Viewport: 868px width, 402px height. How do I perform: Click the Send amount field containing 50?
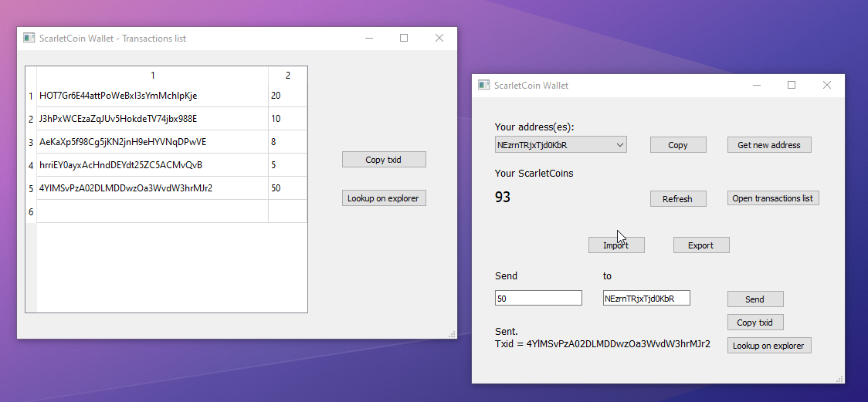(x=538, y=298)
